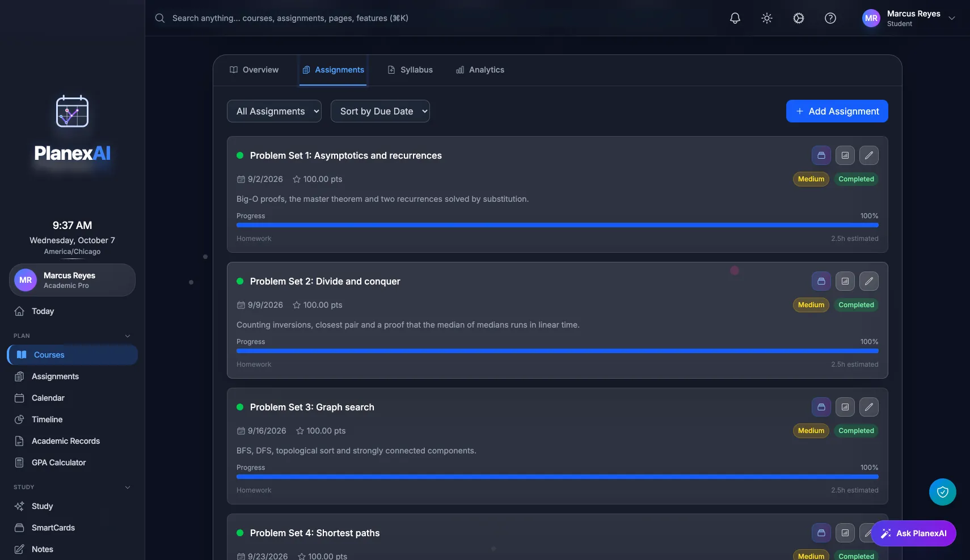Open settings gear in top bar
This screenshot has width=970, height=560.
[x=799, y=18]
